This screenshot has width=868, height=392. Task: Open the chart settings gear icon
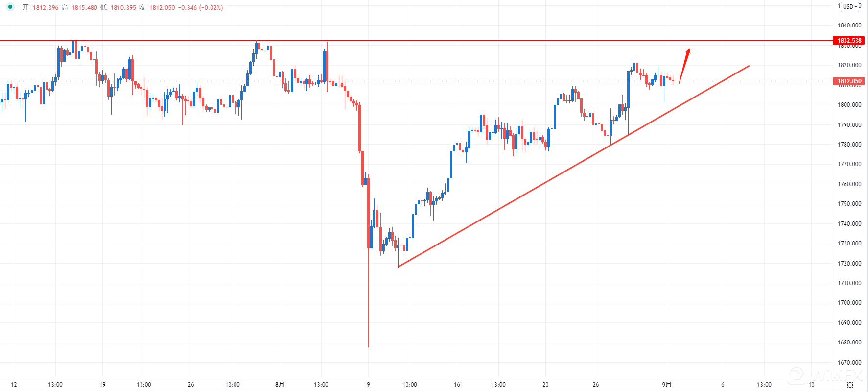[850, 385]
